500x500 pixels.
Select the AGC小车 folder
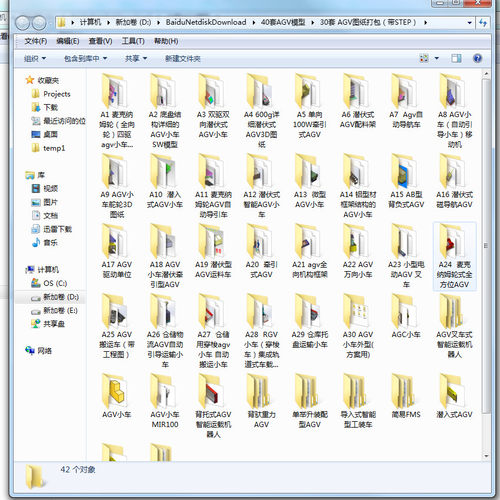tap(406, 316)
